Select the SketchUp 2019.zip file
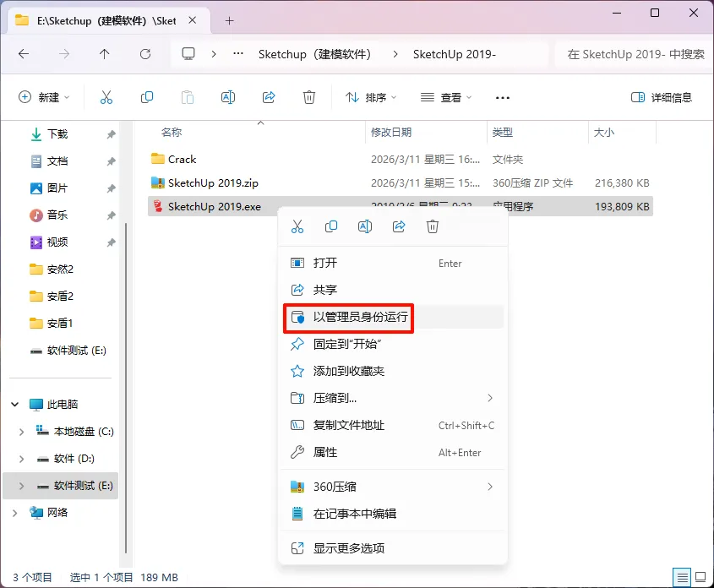Viewport: 714px width, 588px height. point(401,183)
